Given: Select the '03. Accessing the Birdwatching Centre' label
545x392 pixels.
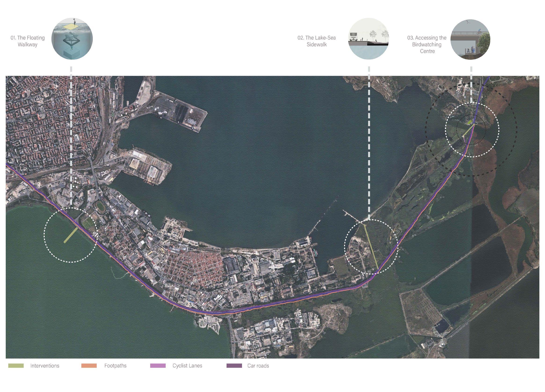Looking at the screenshot, I should [x=427, y=44].
